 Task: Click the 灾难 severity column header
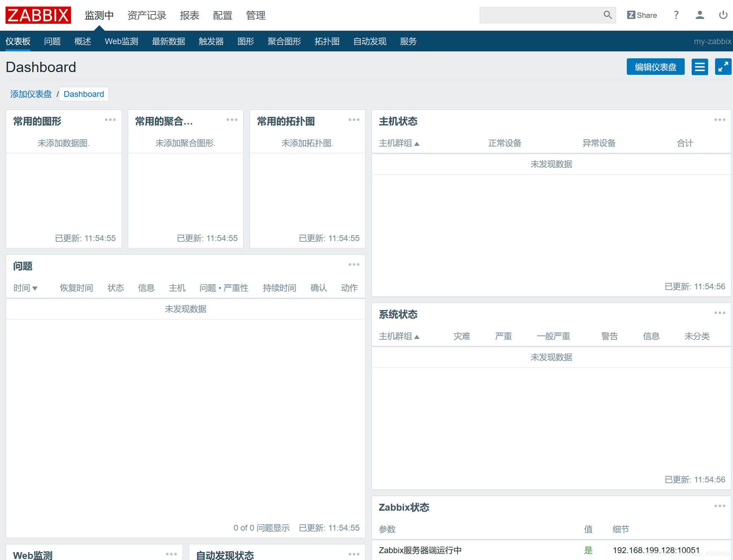point(462,336)
